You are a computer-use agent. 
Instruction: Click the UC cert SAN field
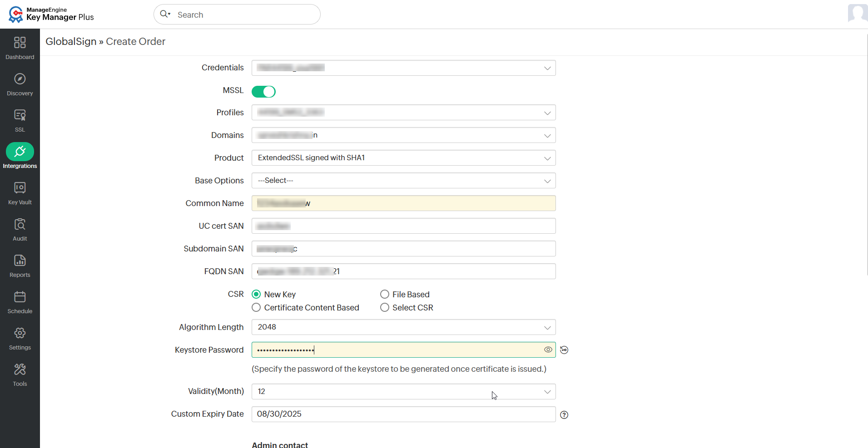click(x=404, y=226)
